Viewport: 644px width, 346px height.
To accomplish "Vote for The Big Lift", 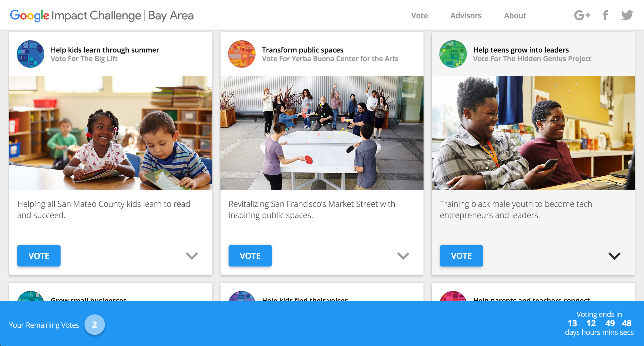I will click(x=39, y=256).
